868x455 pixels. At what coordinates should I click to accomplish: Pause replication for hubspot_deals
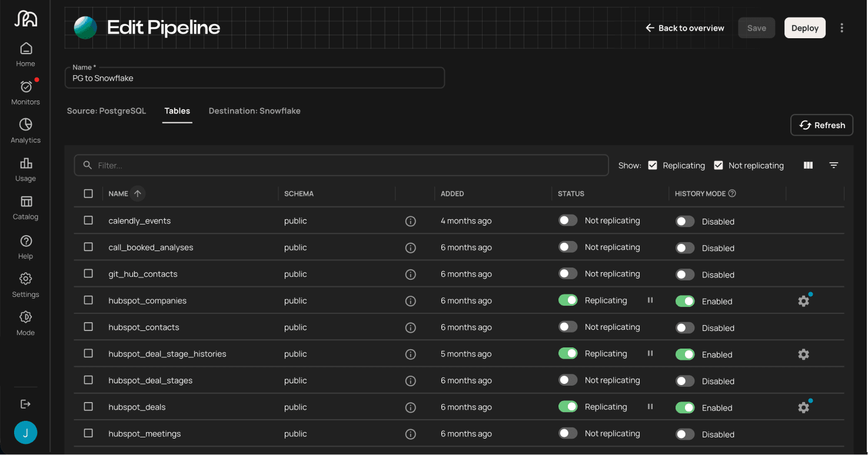click(650, 407)
